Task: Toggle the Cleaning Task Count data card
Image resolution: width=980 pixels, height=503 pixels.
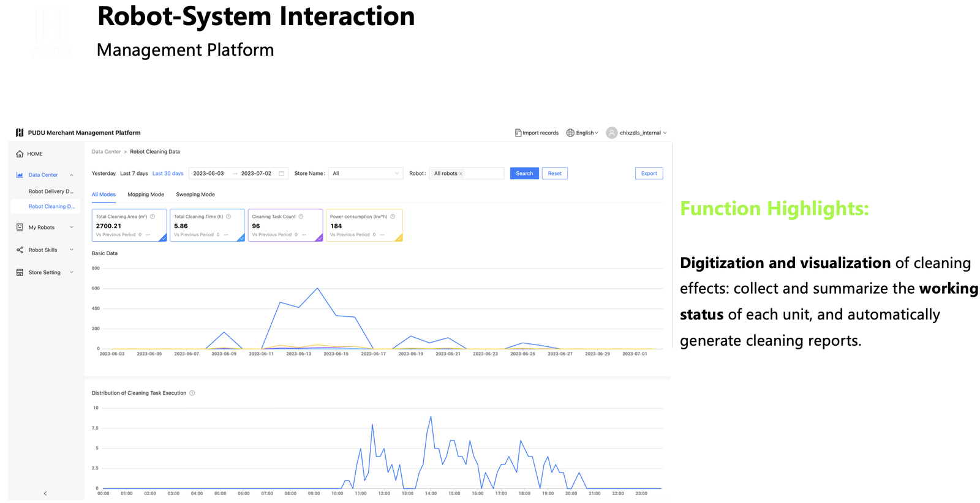Action: (x=285, y=225)
